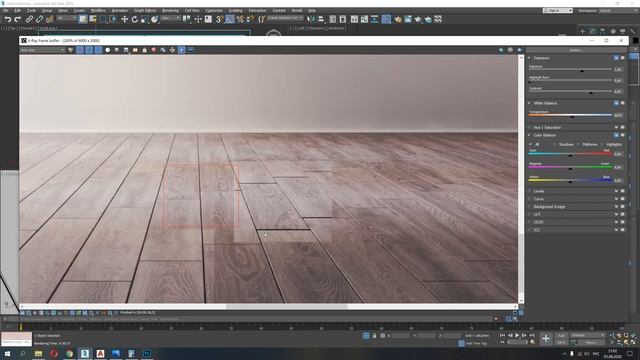Toggle the red channel button in VFB toolbar
Image resolution: width=640 pixels, height=360 pixels.
(x=80, y=50)
